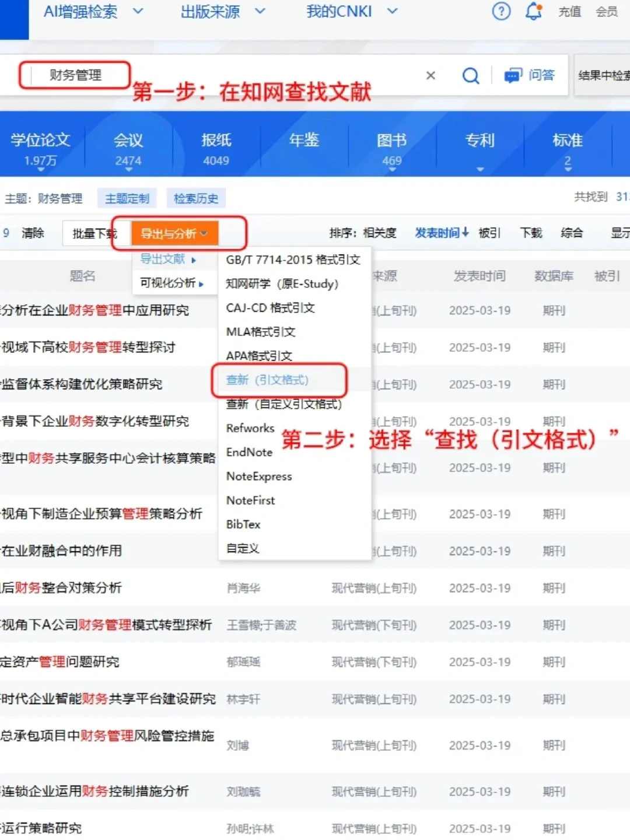Open article 视域下高校财务管理转型探讨
The image size is (630, 840).
87,347
